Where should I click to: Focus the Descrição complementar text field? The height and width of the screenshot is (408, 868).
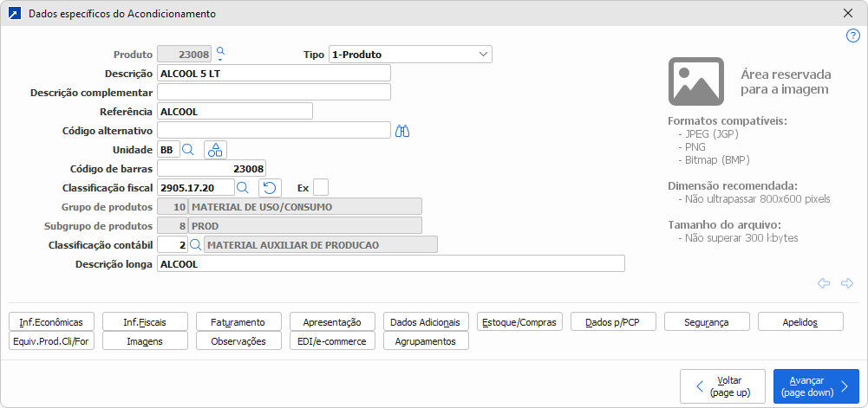pos(274,92)
